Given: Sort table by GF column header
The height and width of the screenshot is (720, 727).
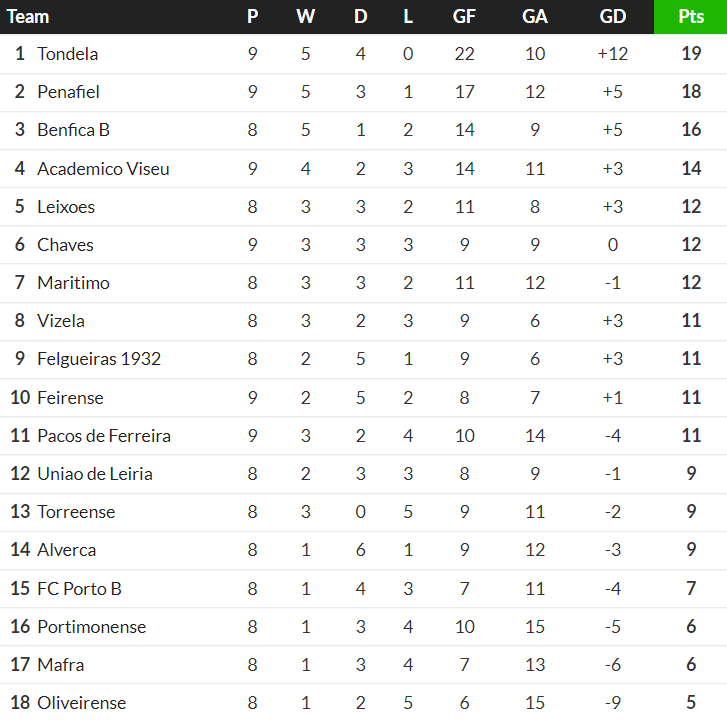Looking at the screenshot, I should [x=464, y=17].
